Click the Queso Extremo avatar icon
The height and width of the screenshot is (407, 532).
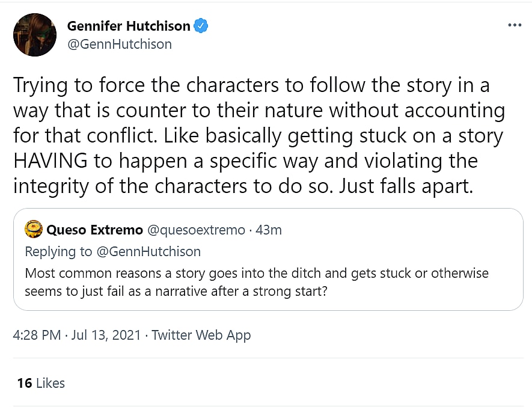33,230
